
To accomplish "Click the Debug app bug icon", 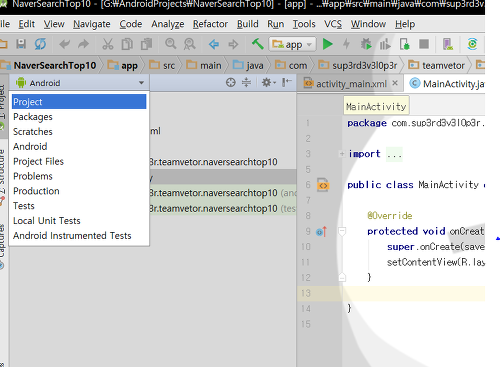I will coord(366,44).
